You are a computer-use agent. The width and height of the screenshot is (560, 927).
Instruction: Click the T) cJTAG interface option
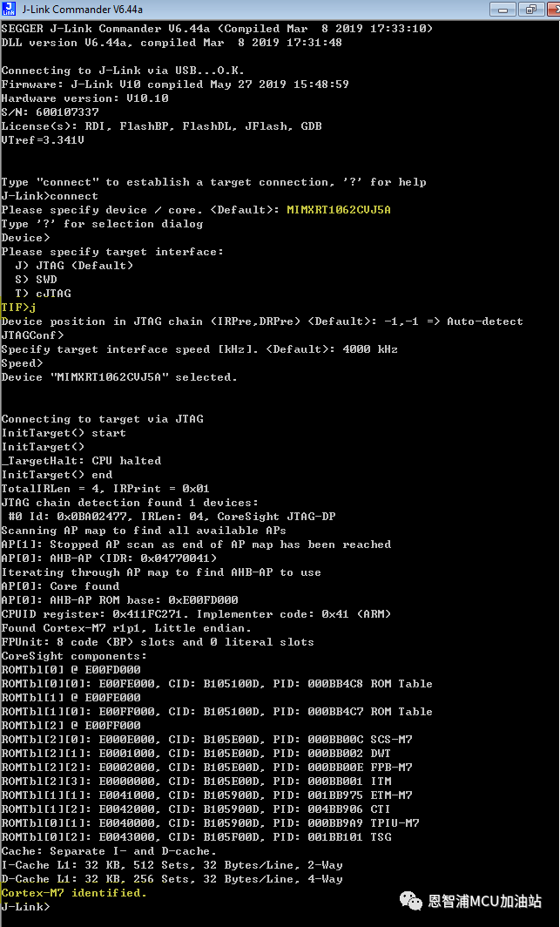coord(44,294)
